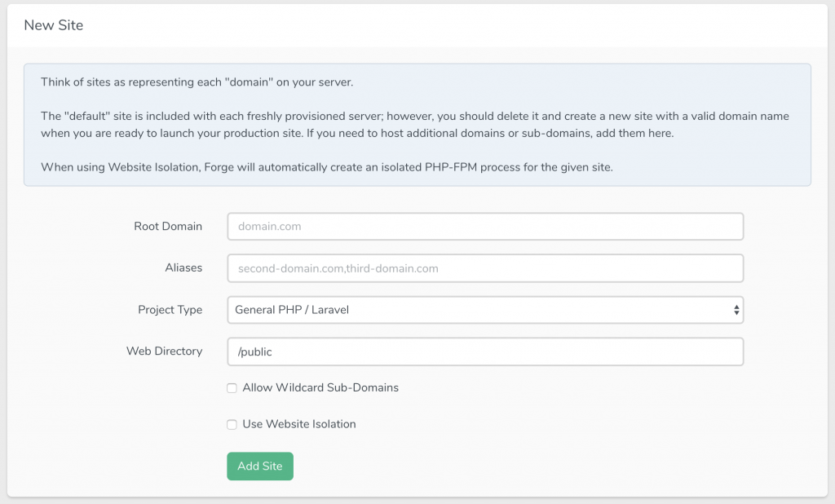This screenshot has width=835, height=504.
Task: Click the Root Domain label
Action: [168, 227]
